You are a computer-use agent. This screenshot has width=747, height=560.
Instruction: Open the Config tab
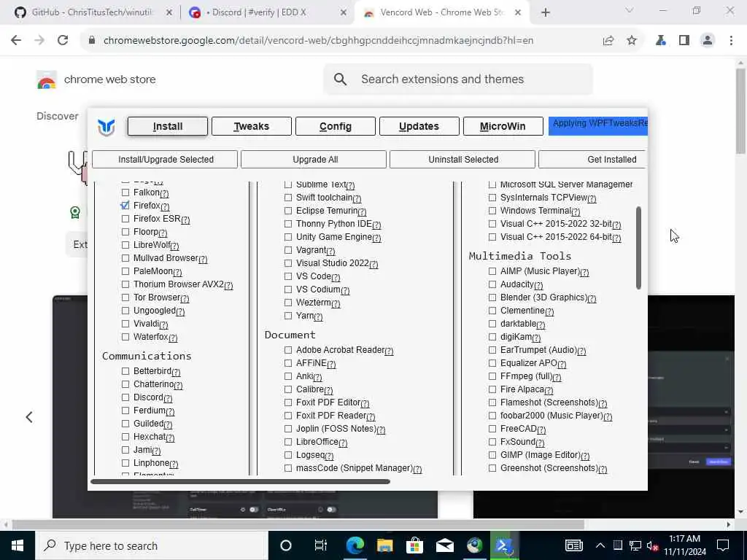point(336,126)
